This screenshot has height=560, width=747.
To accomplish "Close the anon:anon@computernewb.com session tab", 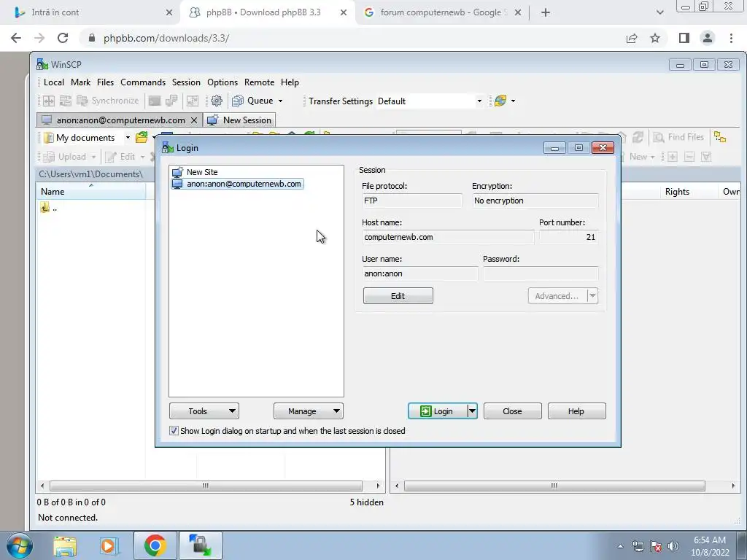I will click(194, 120).
